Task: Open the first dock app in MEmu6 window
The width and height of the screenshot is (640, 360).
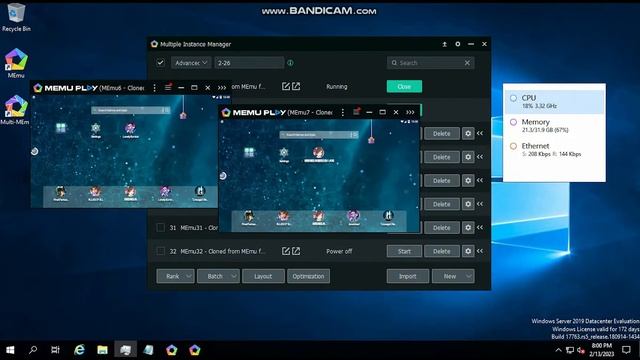Action: [x=61, y=193]
